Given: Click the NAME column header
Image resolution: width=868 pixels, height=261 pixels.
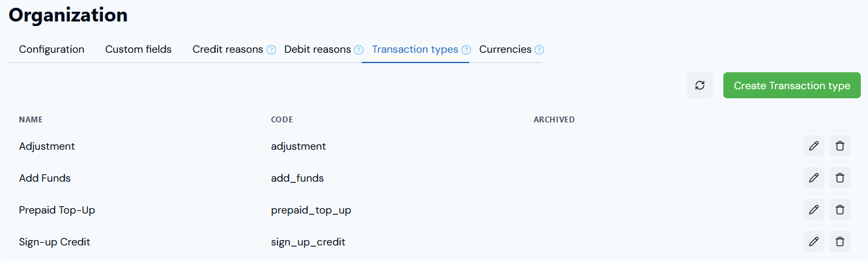Looking at the screenshot, I should [31, 120].
